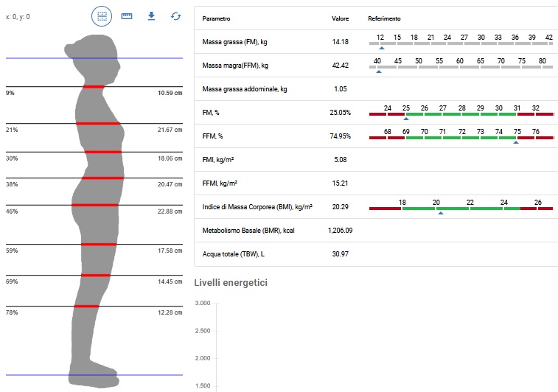This screenshot has height=392, width=558.
Task: Click the Livelli energetici section heading
Action: tap(230, 282)
